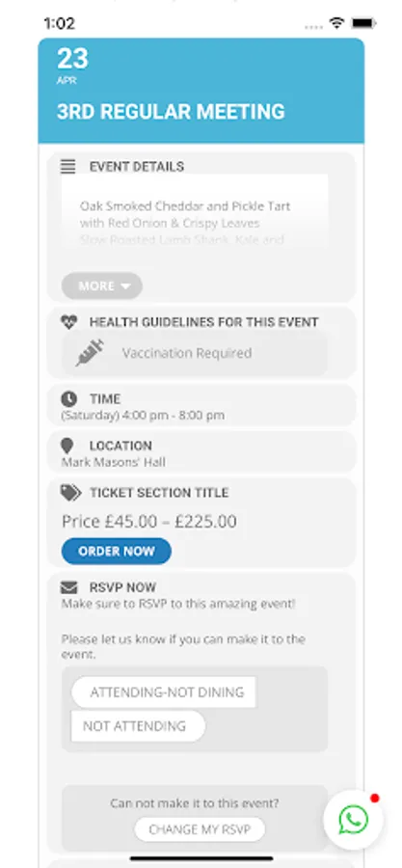Click Change My RSVP button
The image size is (402, 868).
coord(200,829)
